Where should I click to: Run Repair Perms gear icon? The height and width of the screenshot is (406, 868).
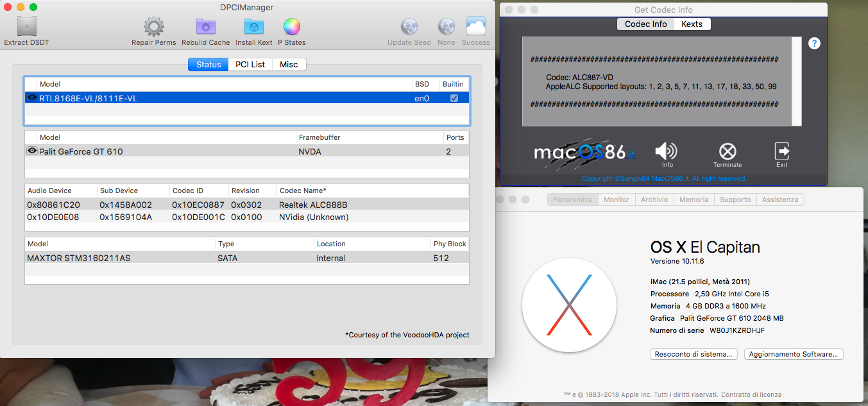[153, 26]
